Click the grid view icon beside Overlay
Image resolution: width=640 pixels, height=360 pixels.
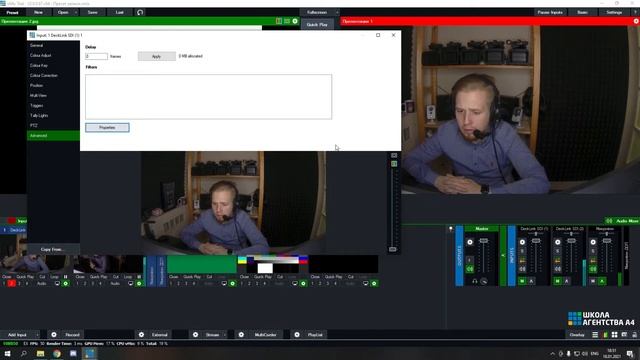614,335
